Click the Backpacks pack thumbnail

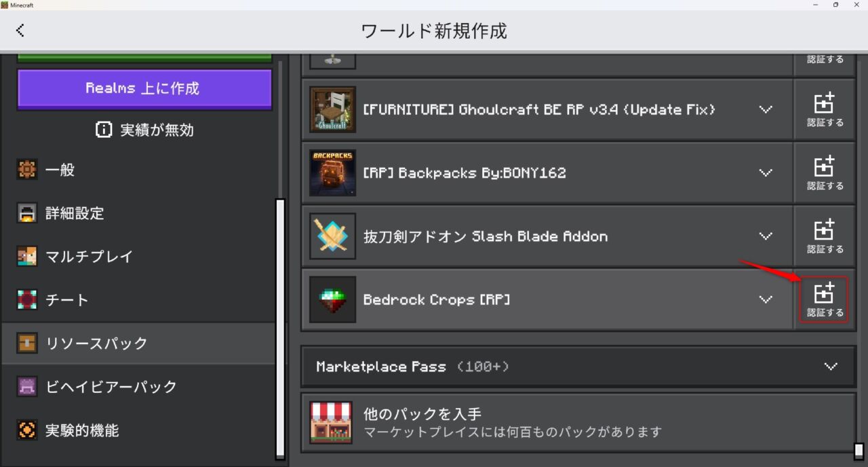point(332,172)
